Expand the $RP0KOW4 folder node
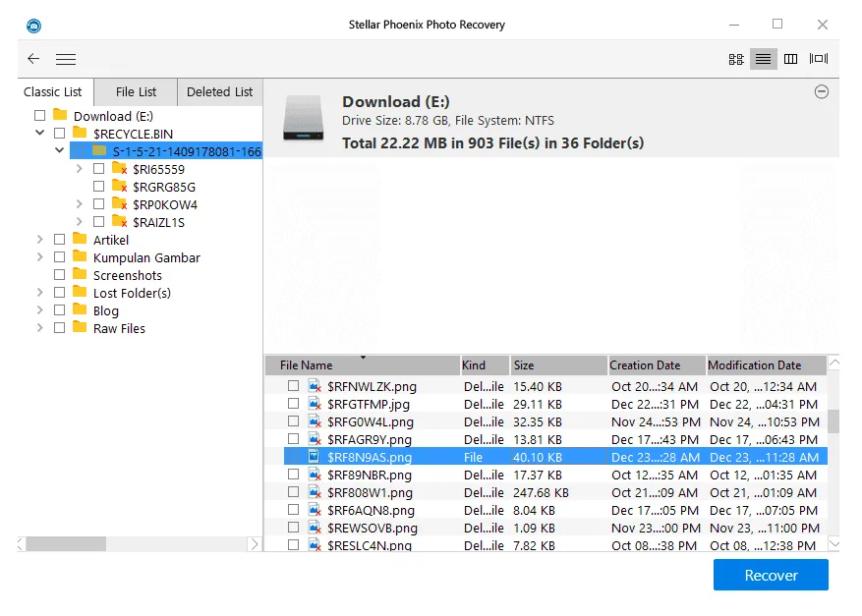The width and height of the screenshot is (862, 616). pyautogui.click(x=80, y=204)
